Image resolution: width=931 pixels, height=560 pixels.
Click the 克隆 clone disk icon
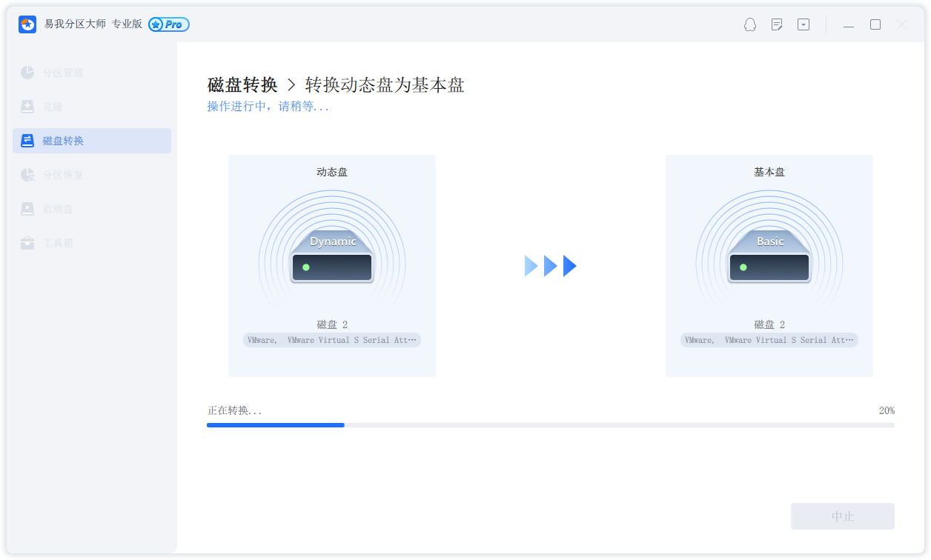pos(27,107)
